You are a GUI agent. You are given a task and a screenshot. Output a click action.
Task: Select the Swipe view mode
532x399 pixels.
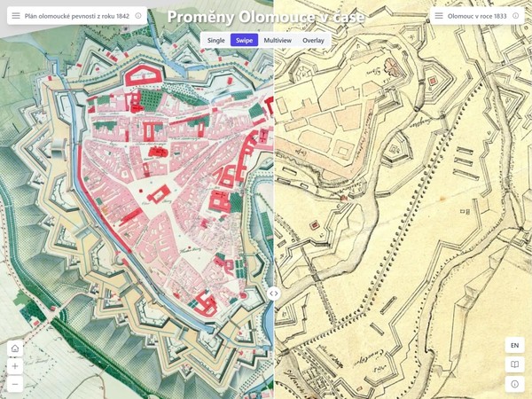point(244,41)
